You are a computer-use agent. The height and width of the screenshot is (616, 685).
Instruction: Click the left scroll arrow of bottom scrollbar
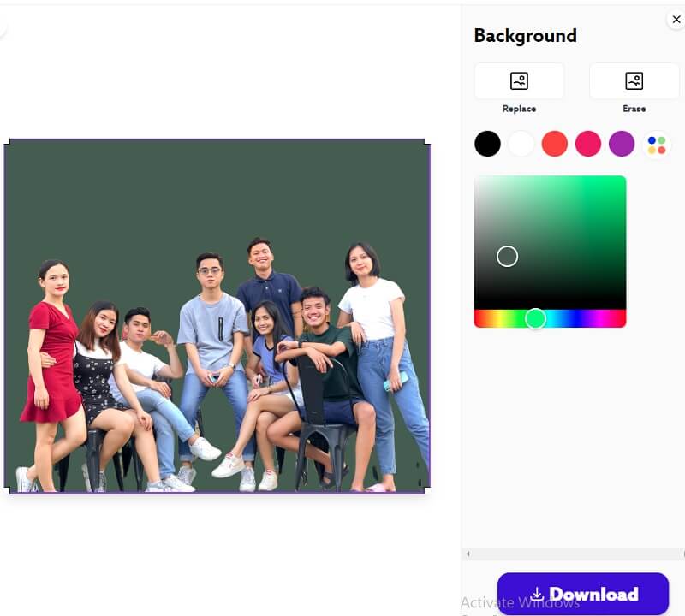tap(468, 555)
